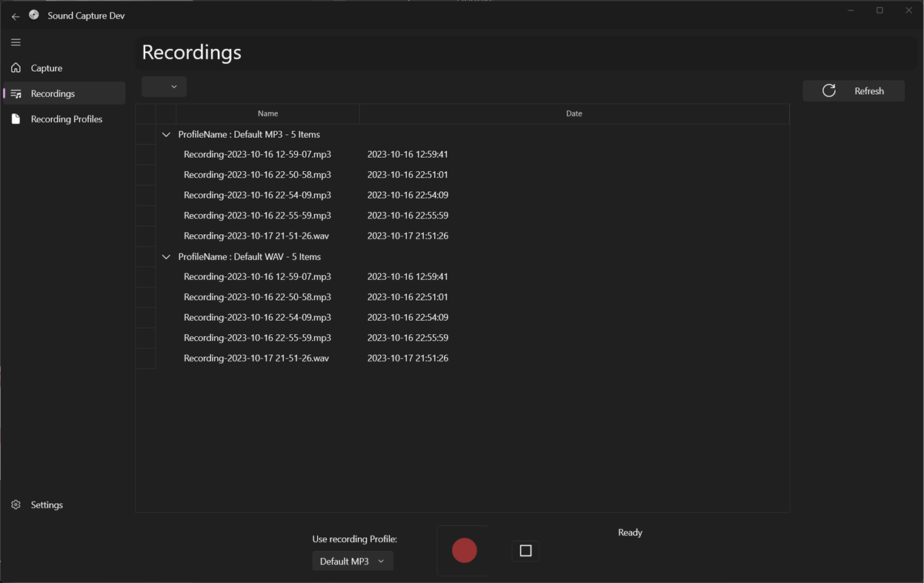Switch to Recording Profiles in the sidebar
Screen dimensions: 924x583
point(66,119)
